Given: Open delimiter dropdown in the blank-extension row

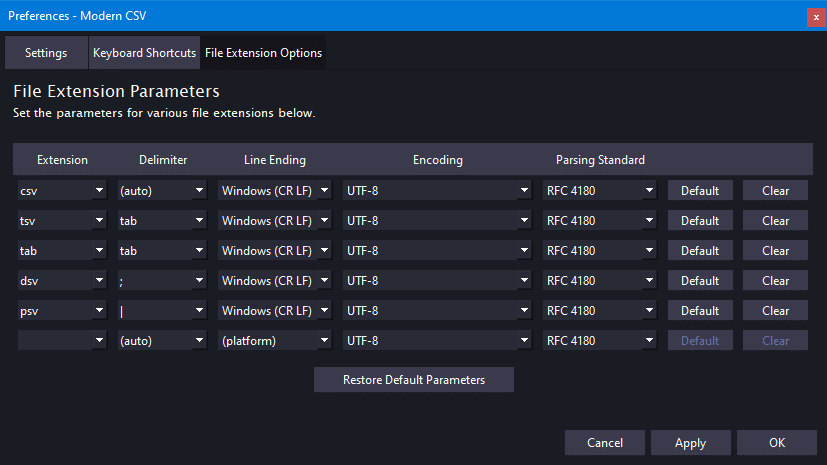Looking at the screenshot, I should click(x=162, y=341).
